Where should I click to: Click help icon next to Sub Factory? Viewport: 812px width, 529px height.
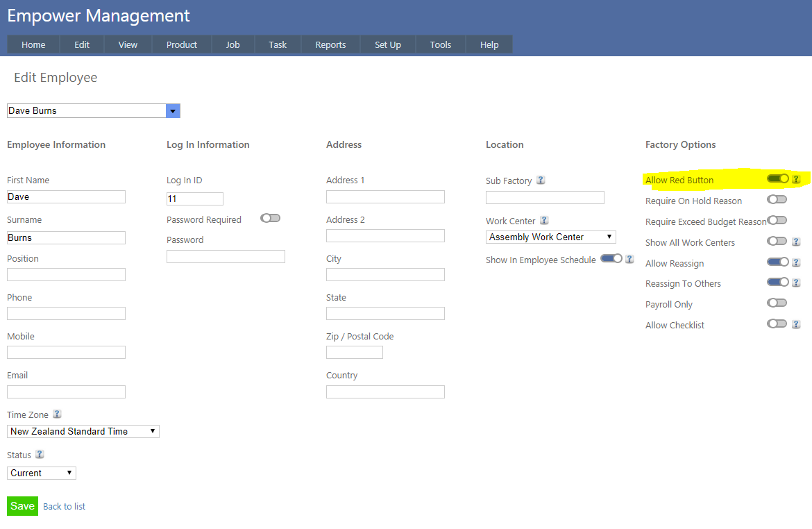541,180
